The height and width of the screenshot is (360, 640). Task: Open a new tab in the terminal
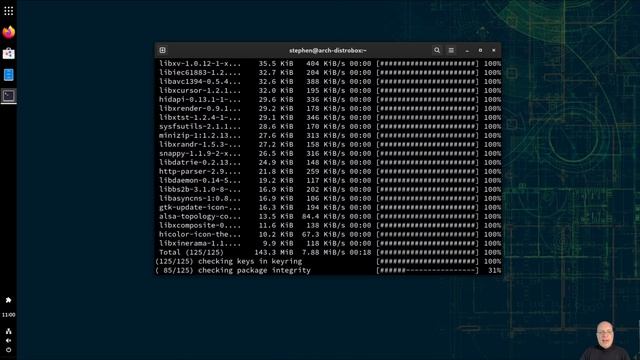[162, 50]
